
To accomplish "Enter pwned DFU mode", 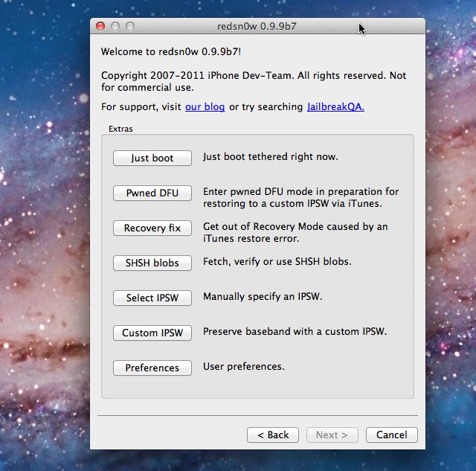I will [152, 193].
